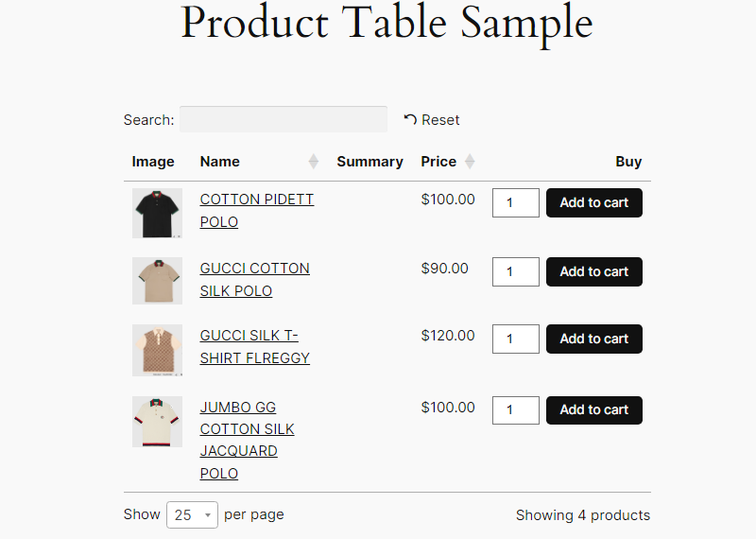Open the Gucci Silk T-Shirt Flreggy thumbnail
756x539 pixels.
point(157,350)
